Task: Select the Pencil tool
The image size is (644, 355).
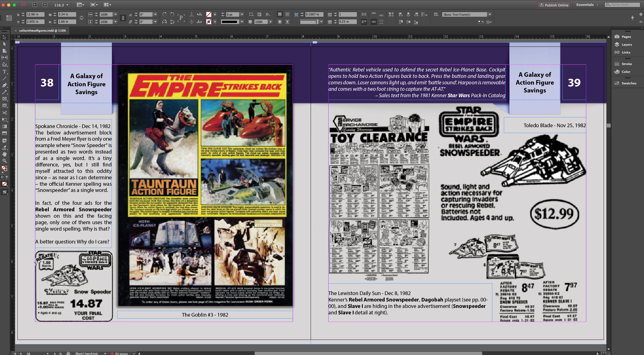Action: tap(4, 92)
